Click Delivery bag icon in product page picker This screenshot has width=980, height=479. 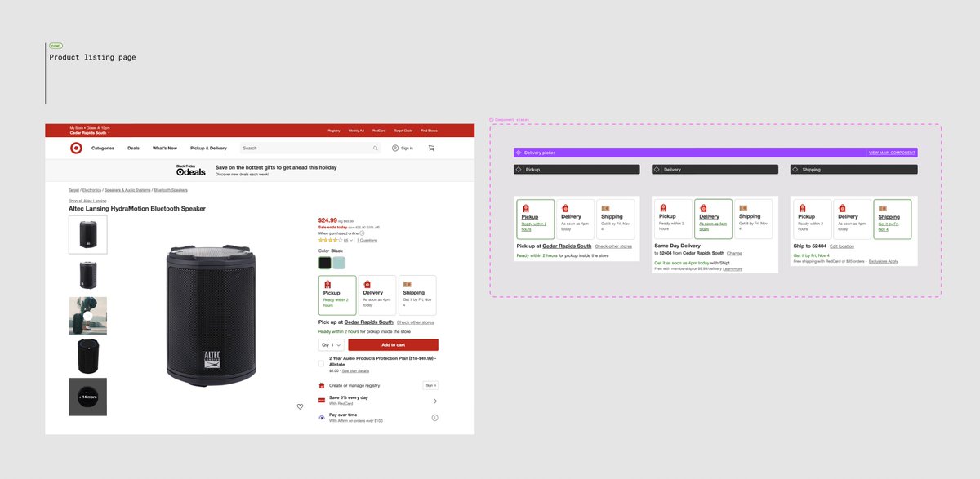(x=367, y=284)
